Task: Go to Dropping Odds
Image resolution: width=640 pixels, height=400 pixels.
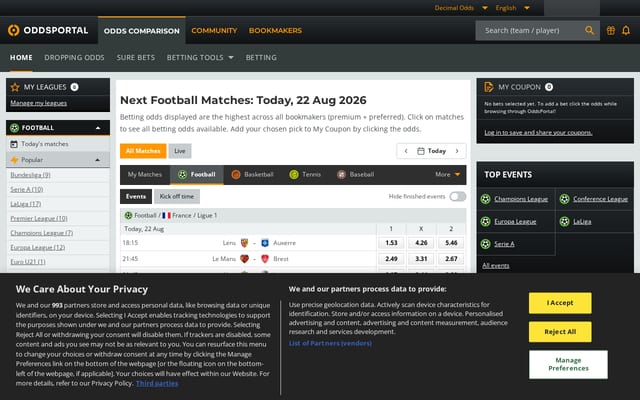Action: (x=74, y=58)
